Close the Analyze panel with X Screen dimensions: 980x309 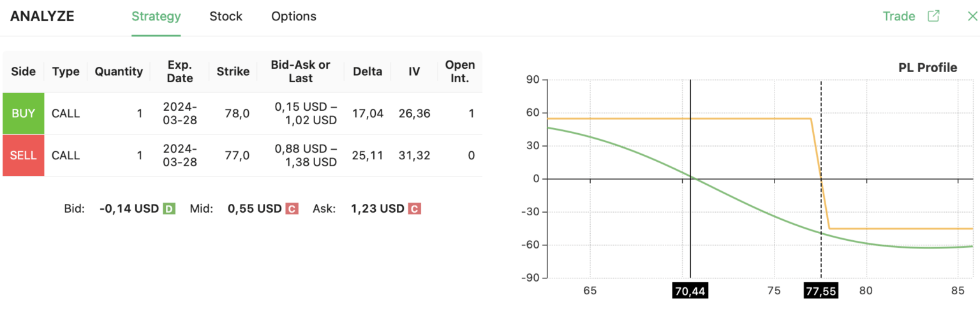pos(972,17)
